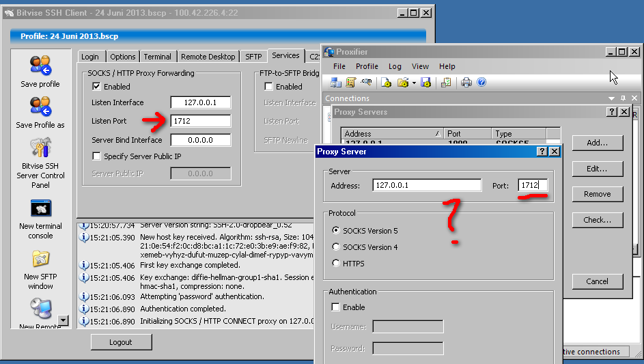Screen dimensions: 644x364
Task: Select HTTPS protocol option
Action: (336, 264)
